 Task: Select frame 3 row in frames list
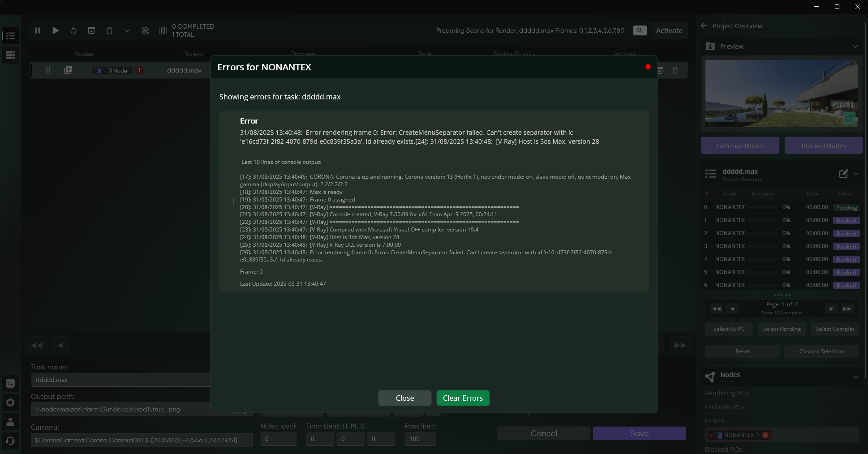click(x=782, y=246)
